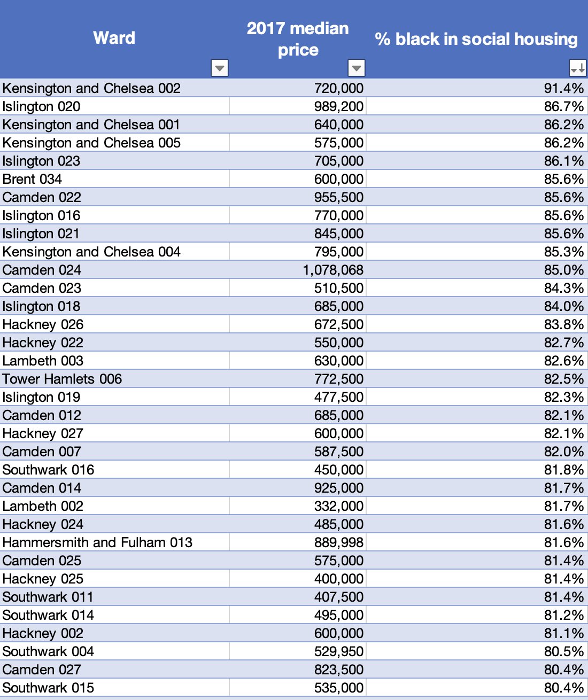The height and width of the screenshot is (700, 588).
Task: Click the 86.1% percentage cell
Action: point(477,161)
